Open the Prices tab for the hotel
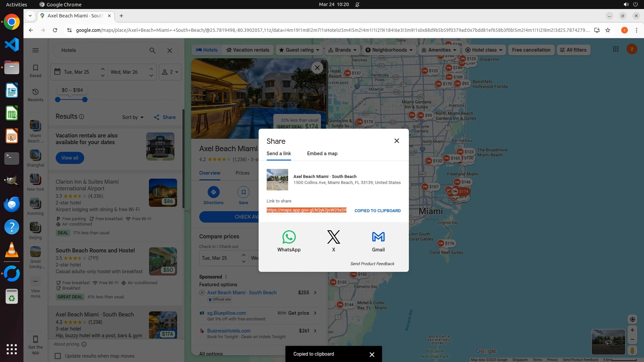644x362 pixels. (242, 173)
